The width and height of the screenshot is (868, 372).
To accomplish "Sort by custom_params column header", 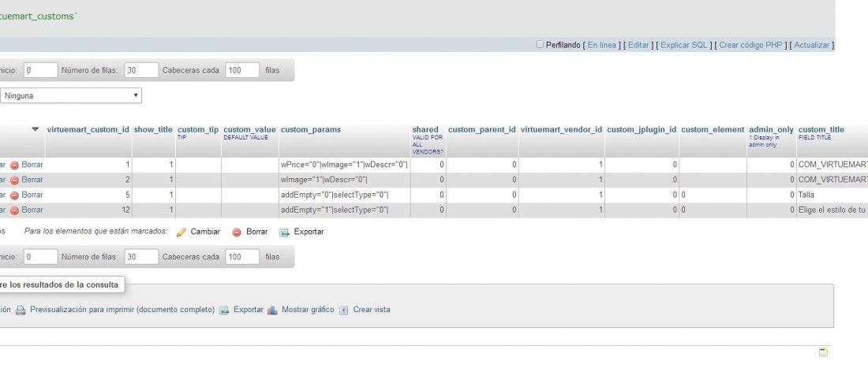I will [x=311, y=130].
